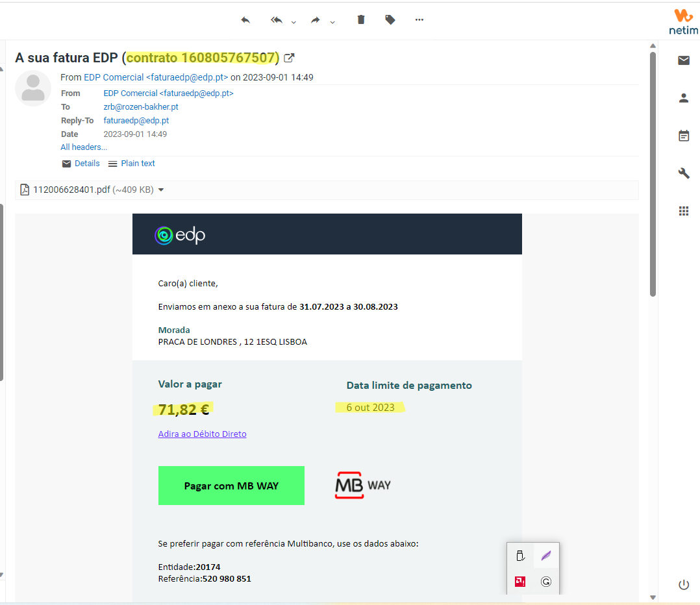
Task: Show All headers
Action: pos(84,147)
